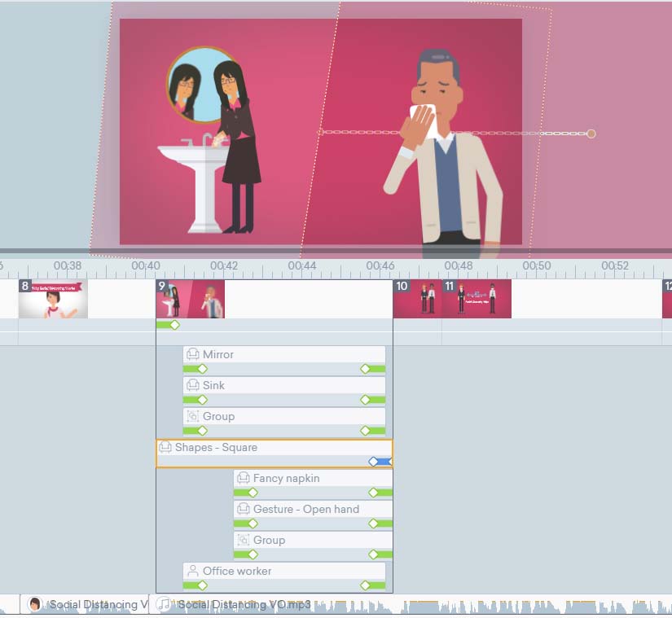The image size is (672, 618).
Task: Open scene 8 thumbnail
Action: point(53,299)
